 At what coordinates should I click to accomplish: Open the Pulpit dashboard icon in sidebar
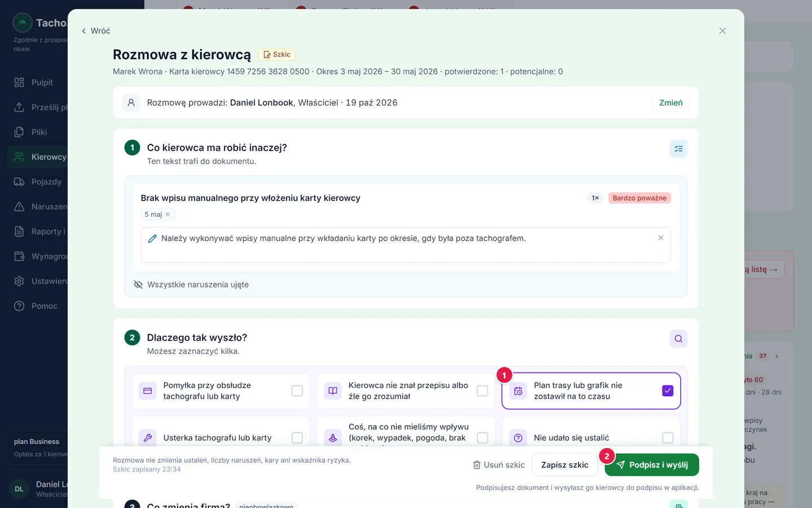pyautogui.click(x=19, y=82)
